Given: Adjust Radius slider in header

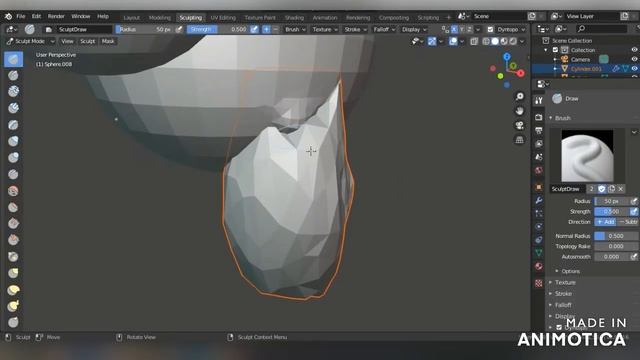Looking at the screenshot, I should tap(145, 29).
